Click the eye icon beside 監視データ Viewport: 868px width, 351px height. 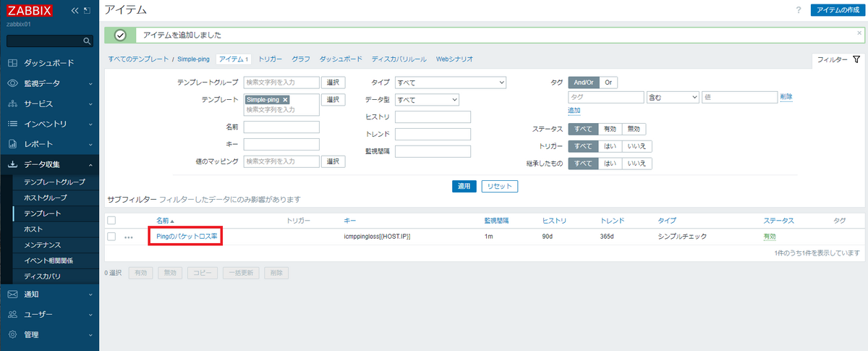click(x=12, y=83)
